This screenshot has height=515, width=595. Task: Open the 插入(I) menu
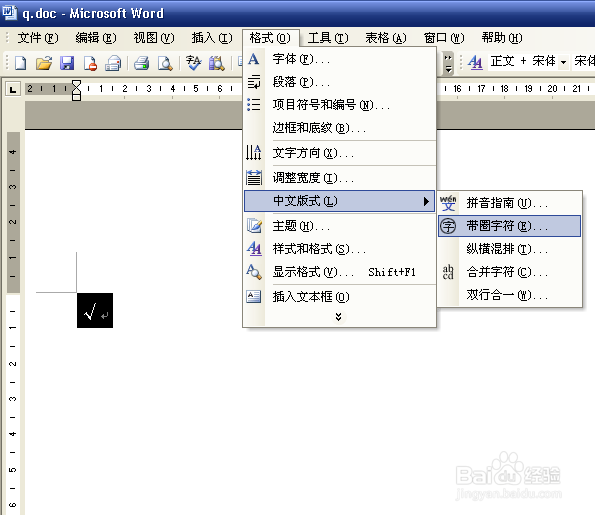point(212,38)
